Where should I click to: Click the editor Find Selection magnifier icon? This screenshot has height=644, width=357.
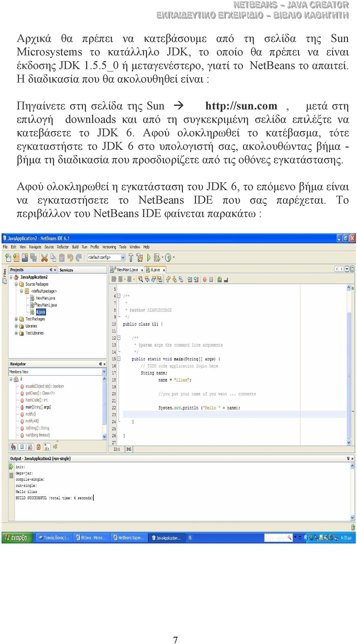point(141,279)
